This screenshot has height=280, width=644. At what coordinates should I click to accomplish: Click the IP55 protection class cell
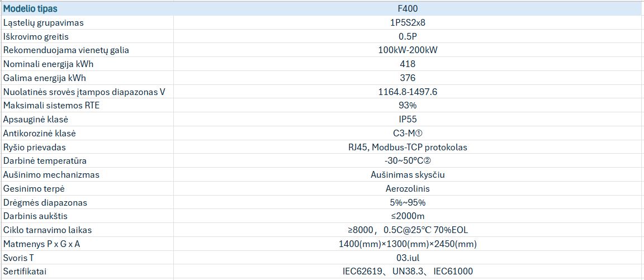tap(408, 119)
